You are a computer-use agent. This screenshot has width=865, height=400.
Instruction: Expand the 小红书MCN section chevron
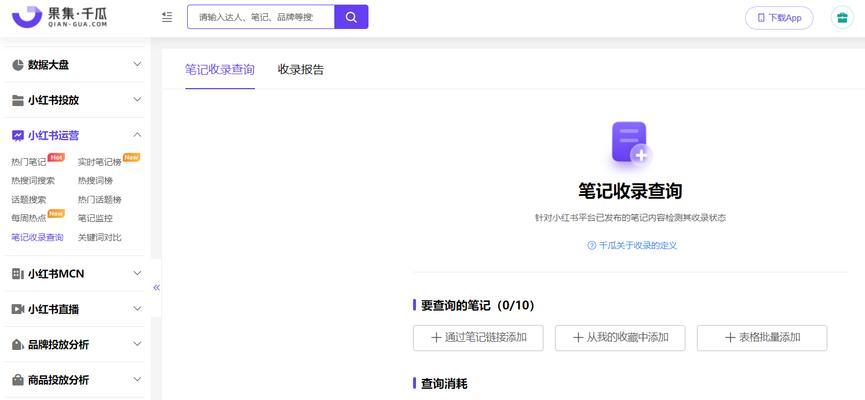coord(137,273)
